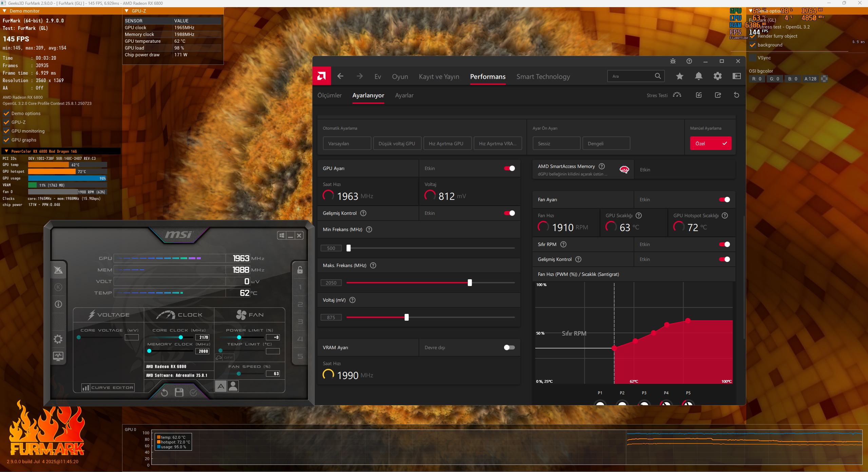Viewport: 868px width, 472px height.
Task: Toggle Gelişmiş Kontrol switch under GPU Ayarı
Action: 509,213
